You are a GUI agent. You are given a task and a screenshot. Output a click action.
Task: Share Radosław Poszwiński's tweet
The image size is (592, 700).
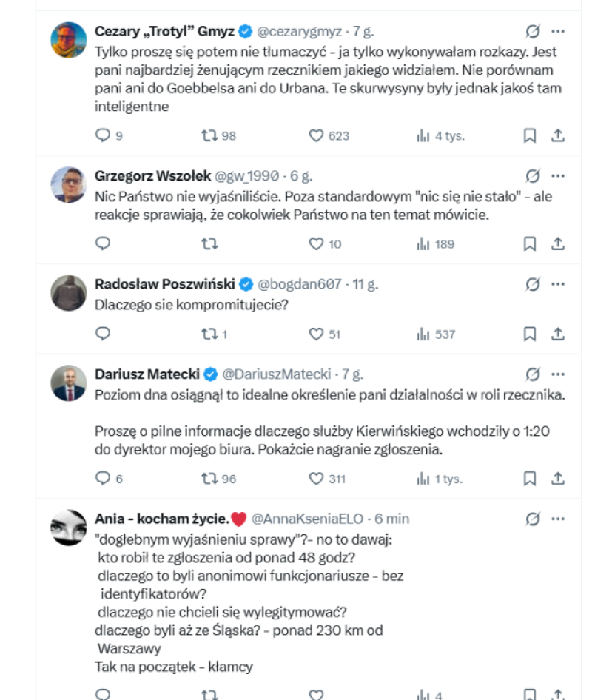pyautogui.click(x=558, y=334)
